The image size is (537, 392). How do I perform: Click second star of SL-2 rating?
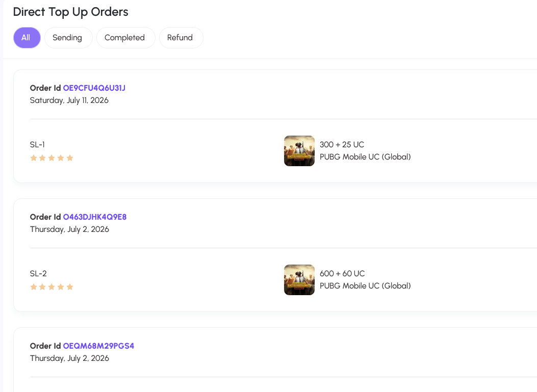coord(42,287)
